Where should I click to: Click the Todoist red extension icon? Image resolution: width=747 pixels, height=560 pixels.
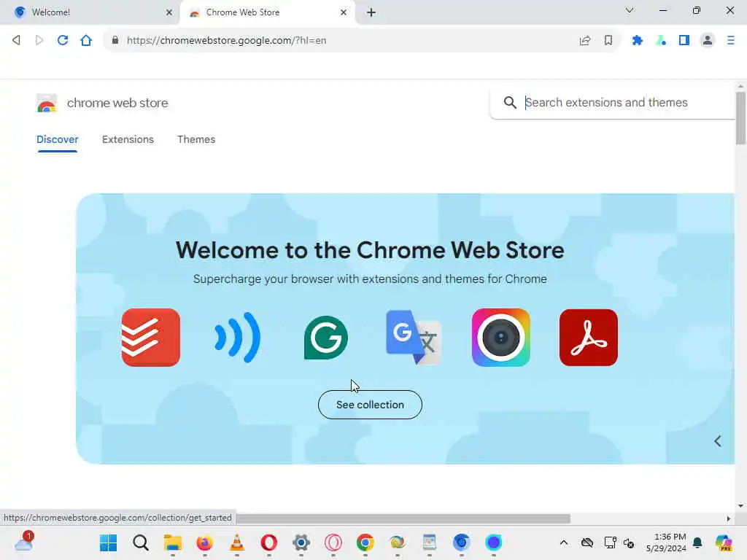[x=150, y=338]
